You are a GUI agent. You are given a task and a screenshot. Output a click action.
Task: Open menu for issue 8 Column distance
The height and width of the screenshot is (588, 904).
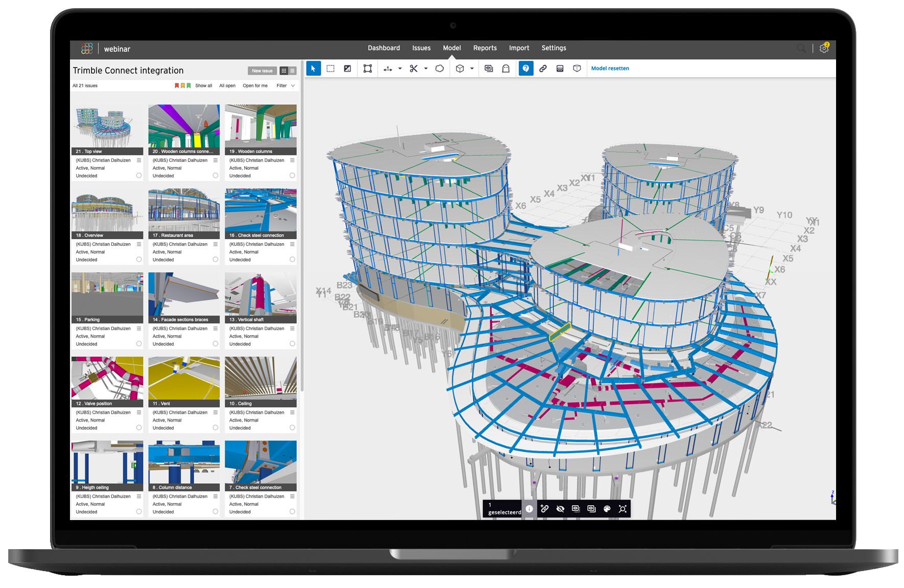coord(216,496)
